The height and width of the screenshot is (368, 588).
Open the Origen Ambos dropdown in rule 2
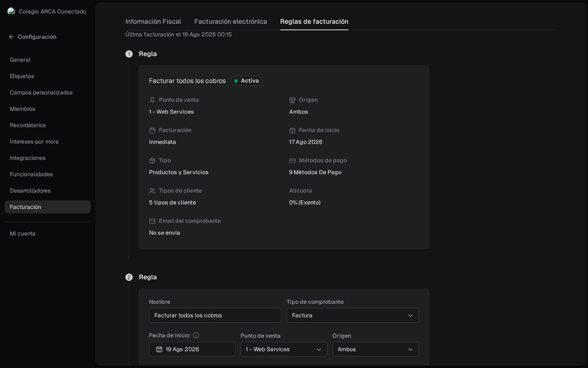tap(376, 349)
